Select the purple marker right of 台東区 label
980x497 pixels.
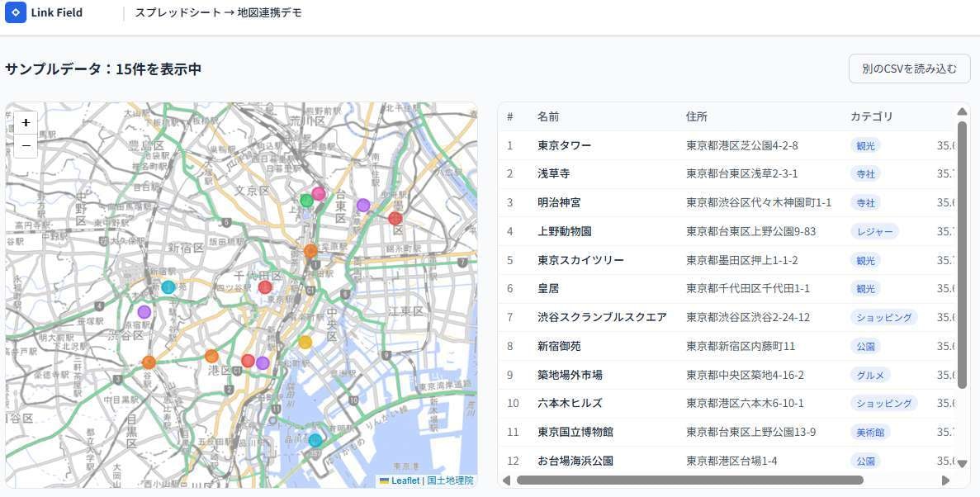[363, 205]
